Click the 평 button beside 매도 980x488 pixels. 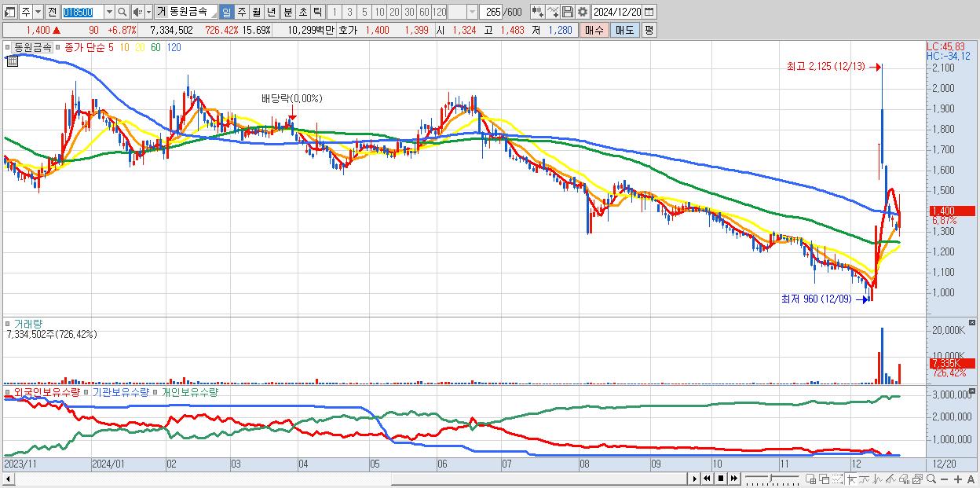click(x=649, y=30)
